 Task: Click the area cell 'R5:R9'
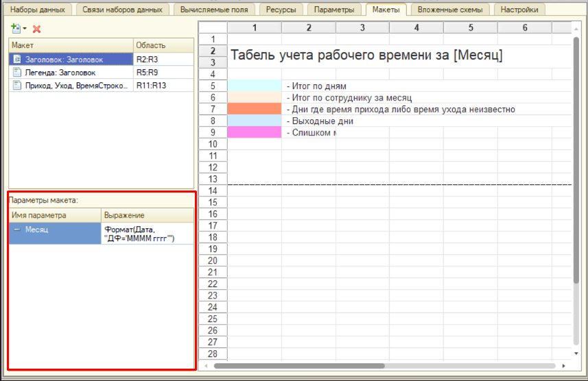coord(163,73)
